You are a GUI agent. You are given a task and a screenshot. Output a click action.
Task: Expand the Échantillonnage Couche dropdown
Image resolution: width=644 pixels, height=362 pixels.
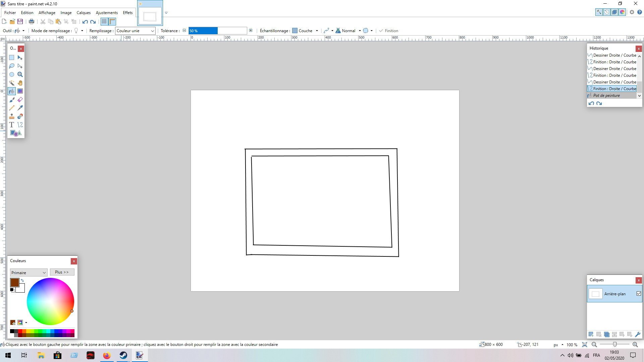coord(316,31)
